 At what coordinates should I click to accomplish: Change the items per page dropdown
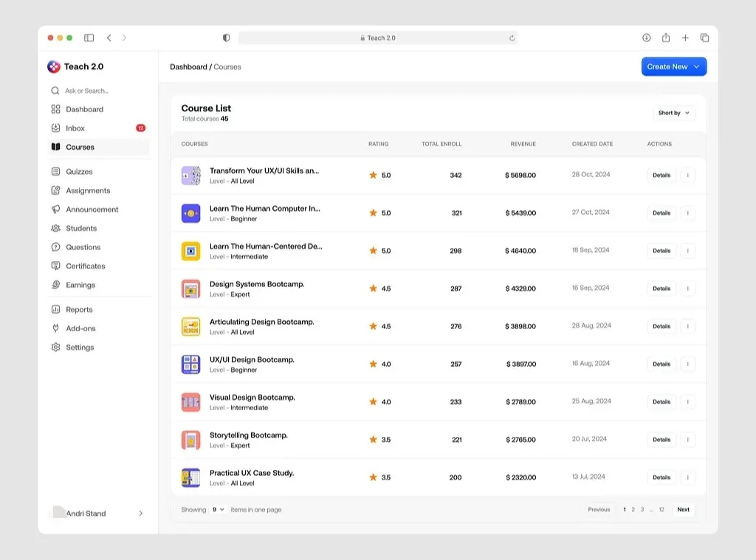[219, 509]
